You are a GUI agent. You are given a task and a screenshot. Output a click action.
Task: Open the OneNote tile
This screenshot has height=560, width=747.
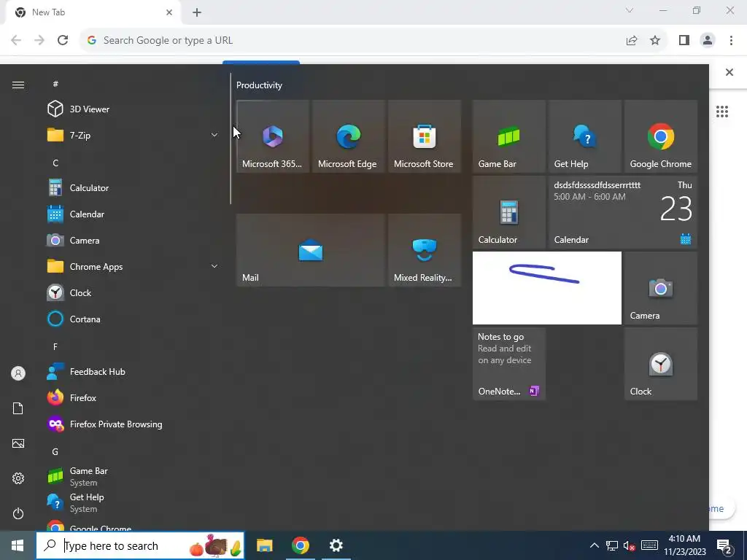point(508,364)
